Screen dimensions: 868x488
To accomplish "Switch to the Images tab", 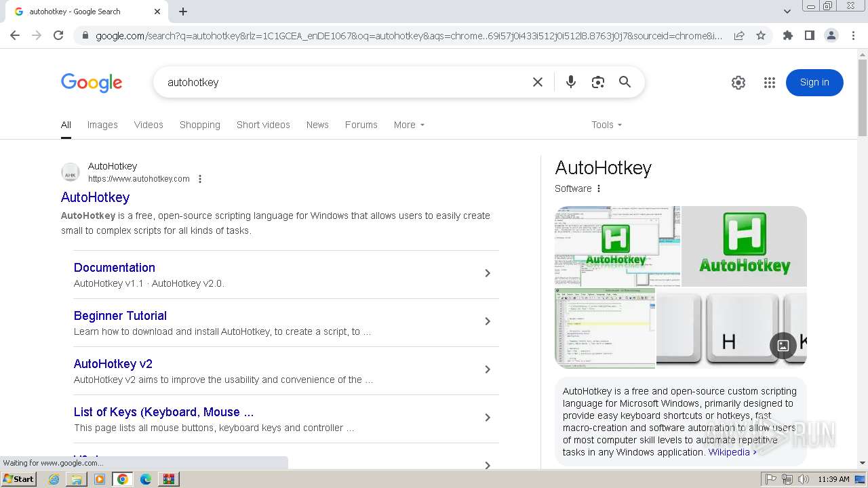I will coord(102,125).
